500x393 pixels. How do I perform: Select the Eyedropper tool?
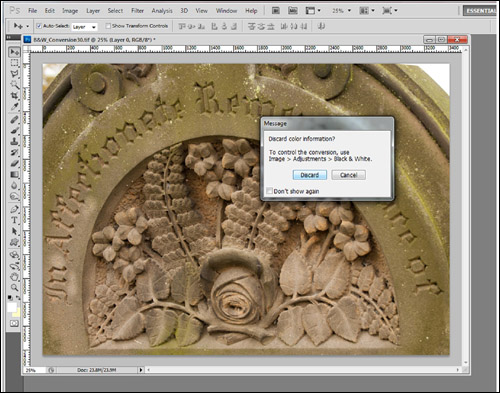coord(14,107)
